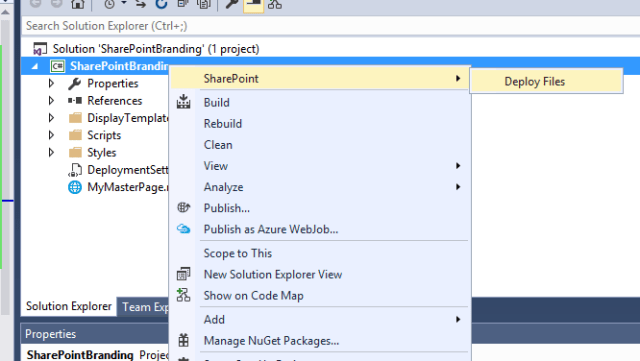Screen dimensions: 640x361
Task: Select Solution 'SharePointBranding' (1 project) node
Action: 156,49
